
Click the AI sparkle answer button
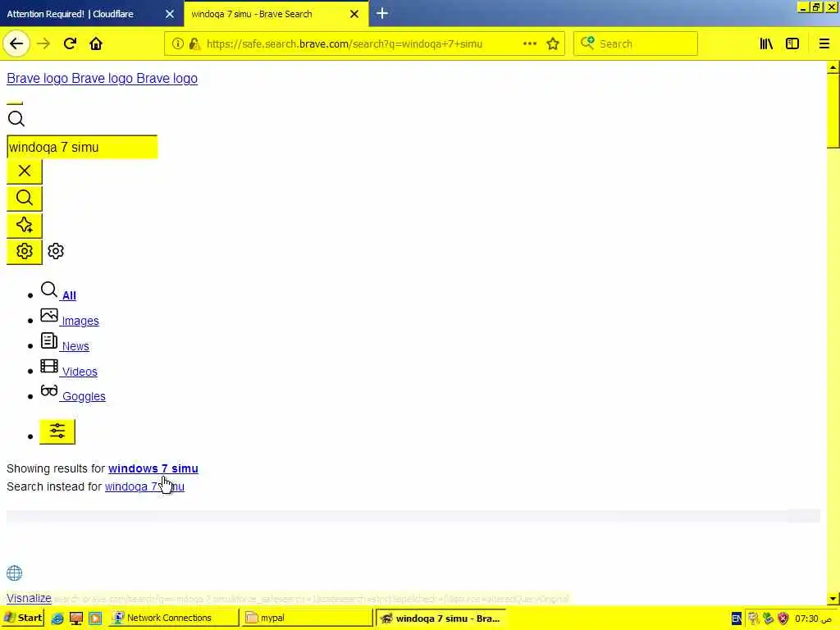pyautogui.click(x=24, y=225)
